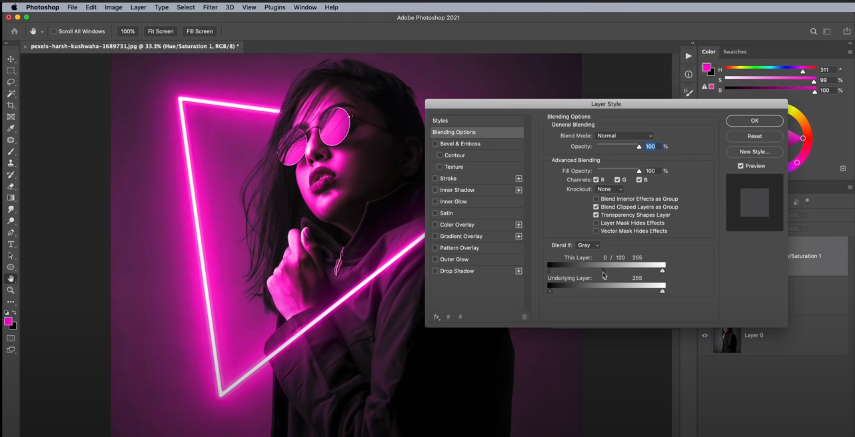Open the Blend Mode dropdown
This screenshot has height=437, width=855.
click(624, 135)
